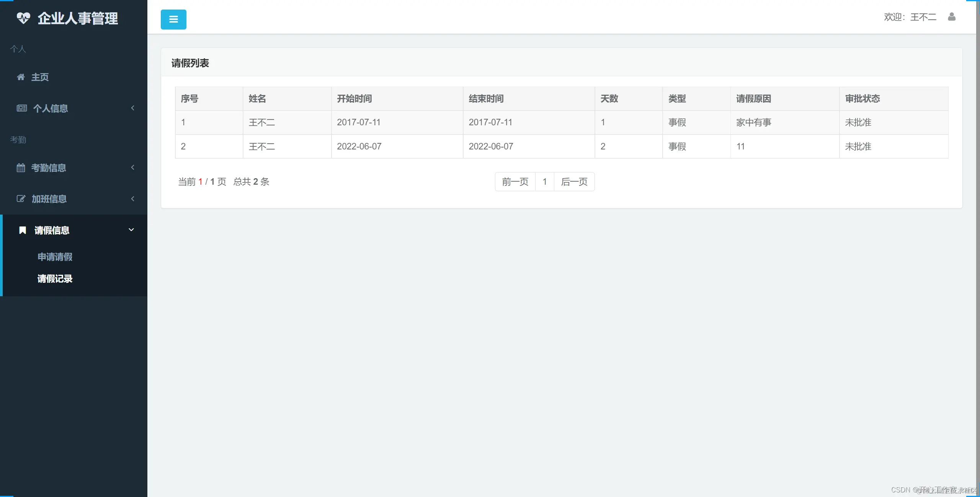Toggle the sidebar with hamburger button
The height and width of the screenshot is (497, 980).
[x=173, y=20]
